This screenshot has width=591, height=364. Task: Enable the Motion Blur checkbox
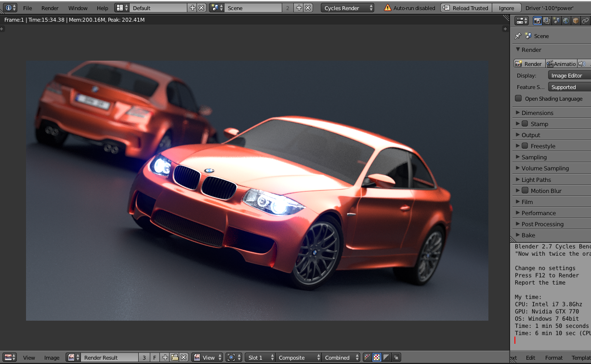coord(525,191)
